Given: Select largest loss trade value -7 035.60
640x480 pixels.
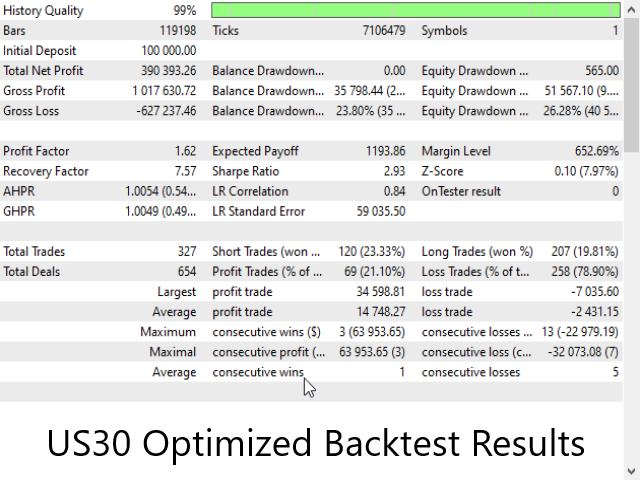Looking at the screenshot, I should (x=595, y=292).
